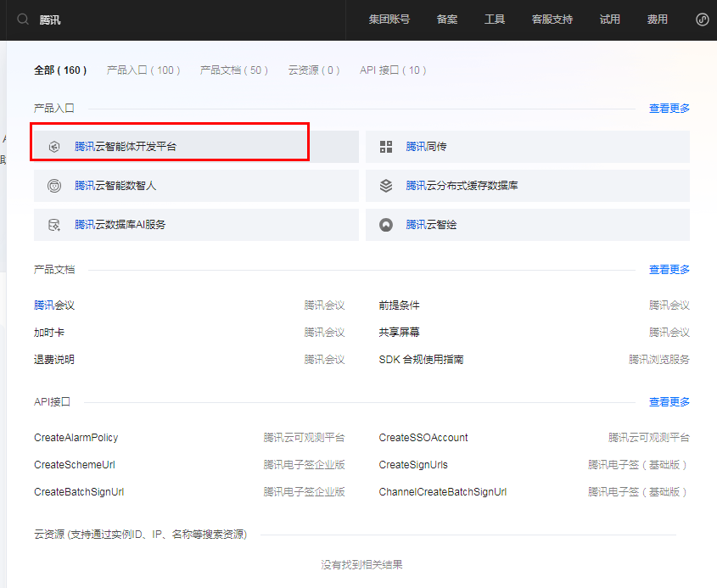Open the 集团账号 menu
The height and width of the screenshot is (588, 717).
(x=389, y=20)
